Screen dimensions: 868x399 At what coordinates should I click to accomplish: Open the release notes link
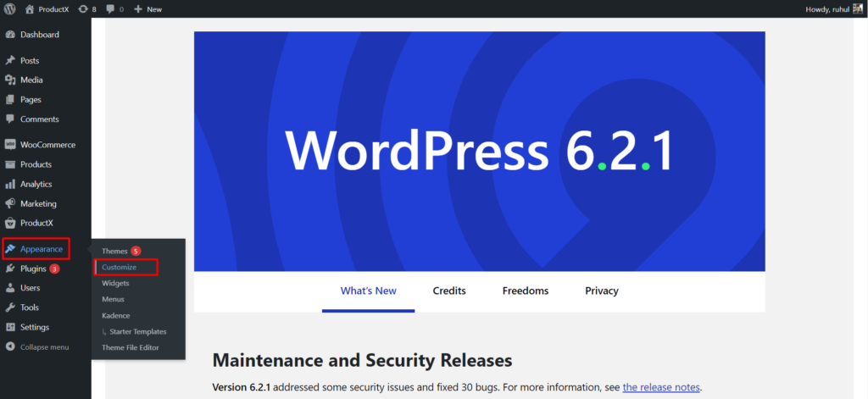[x=661, y=387]
